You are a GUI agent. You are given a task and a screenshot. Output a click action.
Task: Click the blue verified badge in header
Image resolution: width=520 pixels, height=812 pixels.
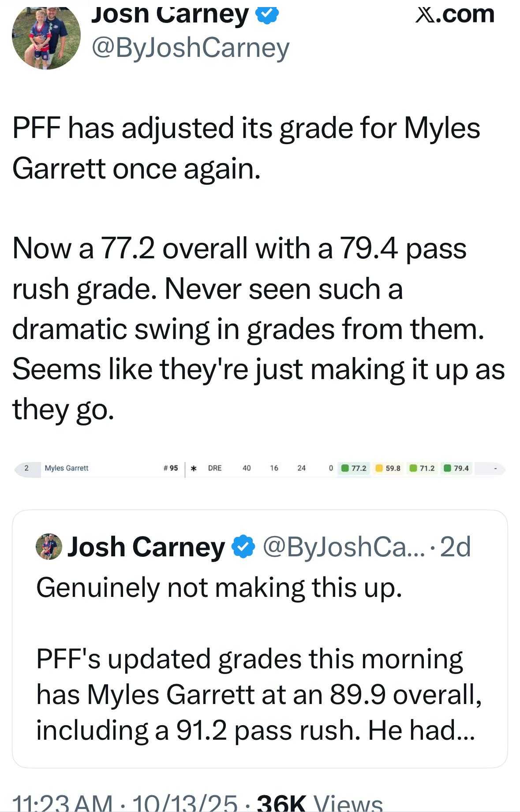click(x=267, y=14)
